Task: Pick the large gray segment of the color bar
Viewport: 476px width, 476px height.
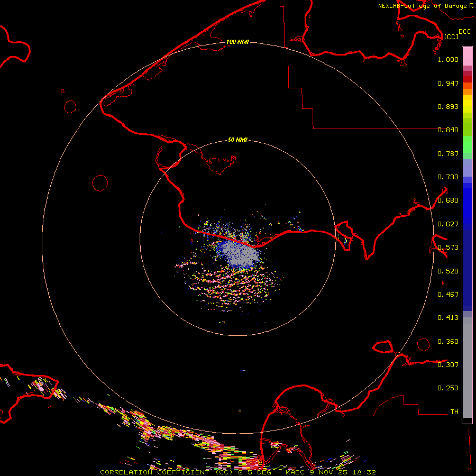Action: tap(467, 368)
